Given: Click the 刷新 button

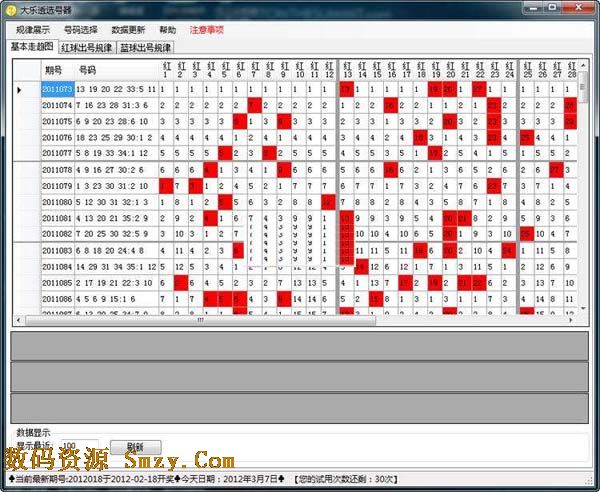Looking at the screenshot, I should 135,446.
